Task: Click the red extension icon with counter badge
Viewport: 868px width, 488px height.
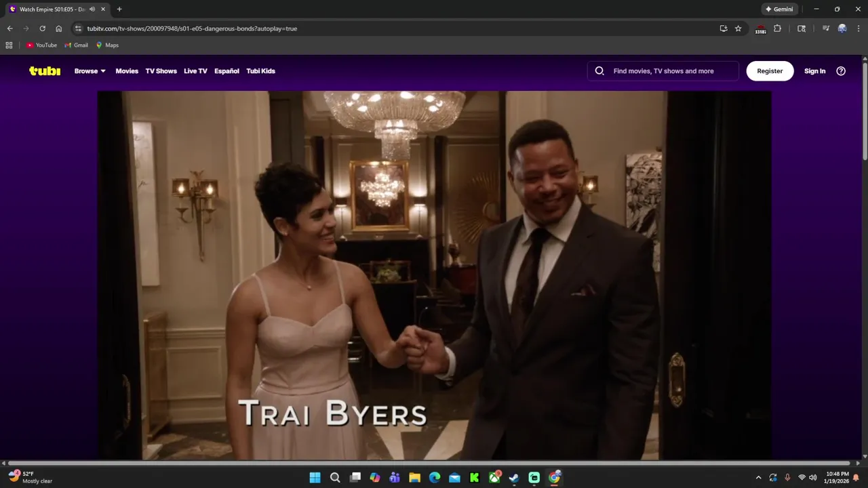Action: tap(761, 29)
